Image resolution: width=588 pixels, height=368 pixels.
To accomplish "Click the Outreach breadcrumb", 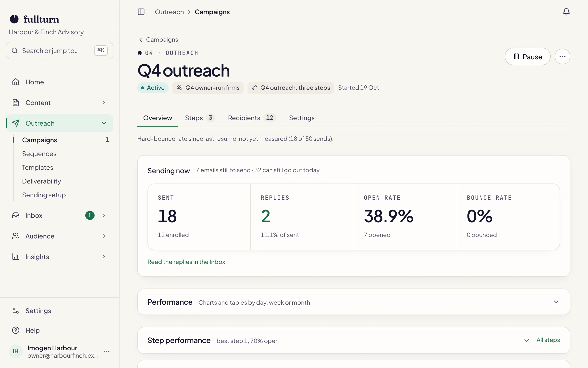I will pos(169,12).
